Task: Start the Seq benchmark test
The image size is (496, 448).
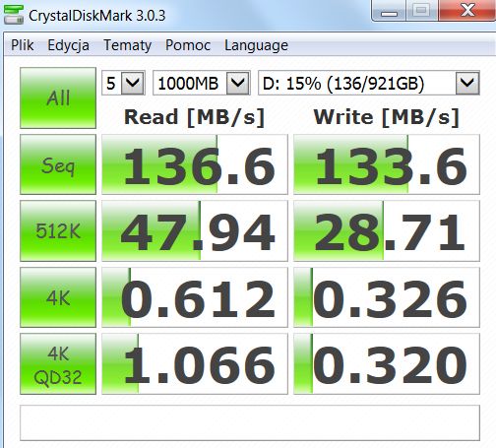Action: 58,164
